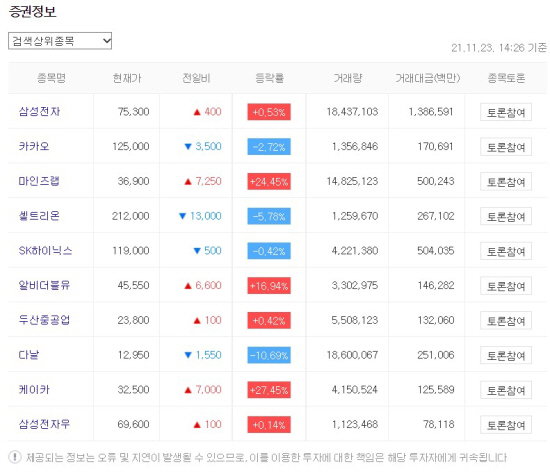The height and width of the screenshot is (476, 550).
Task: Open the 다날 stock link
Action: click(x=29, y=355)
